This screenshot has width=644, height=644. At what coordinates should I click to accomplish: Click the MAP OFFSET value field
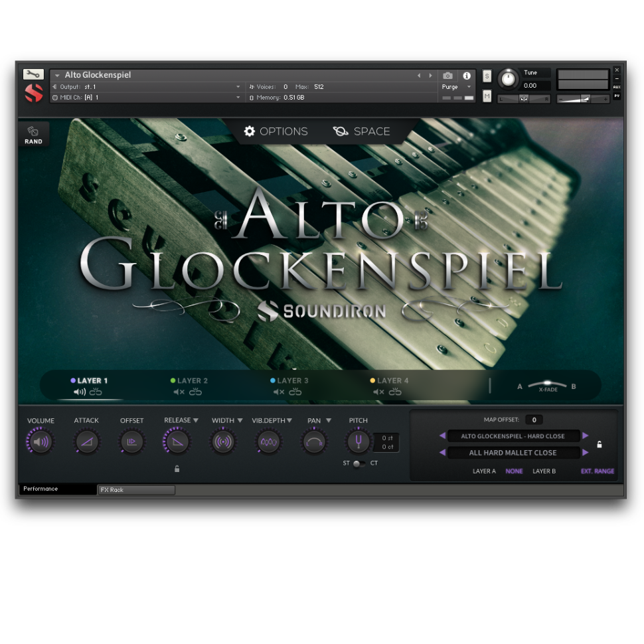[x=534, y=420]
